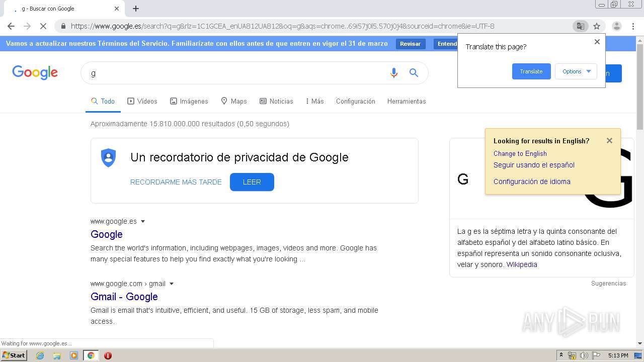Click the taskbar clock showing 5:13 PM
The image size is (644, 362).
(x=618, y=355)
